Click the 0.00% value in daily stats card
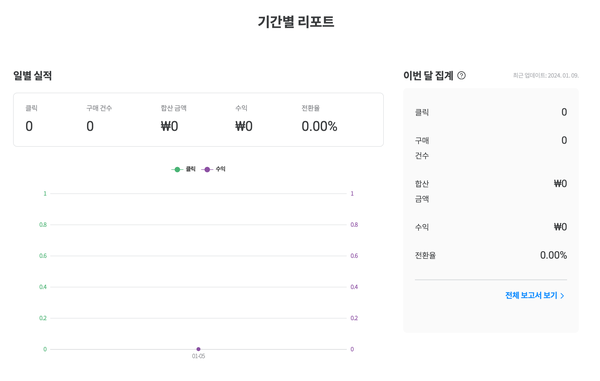 319,126
